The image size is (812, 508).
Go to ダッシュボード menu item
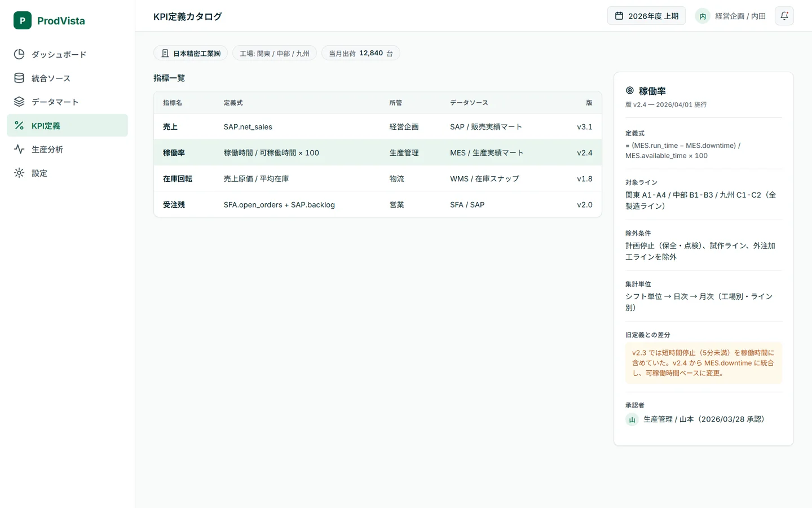[67, 54]
